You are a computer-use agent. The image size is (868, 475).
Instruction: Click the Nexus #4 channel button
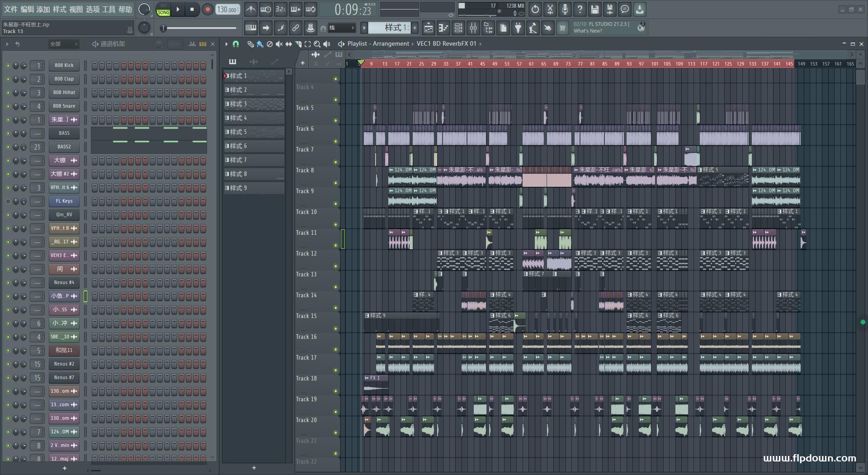[x=64, y=283]
